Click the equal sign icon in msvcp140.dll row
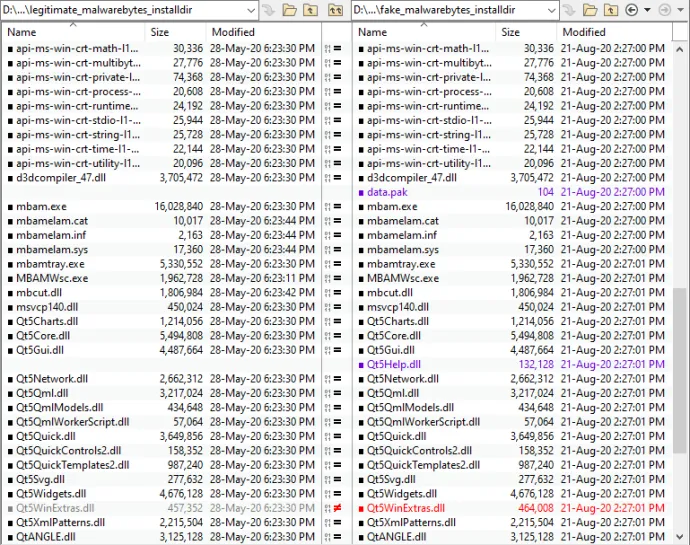Viewport: 690px width, 545px height. pyautogui.click(x=337, y=307)
